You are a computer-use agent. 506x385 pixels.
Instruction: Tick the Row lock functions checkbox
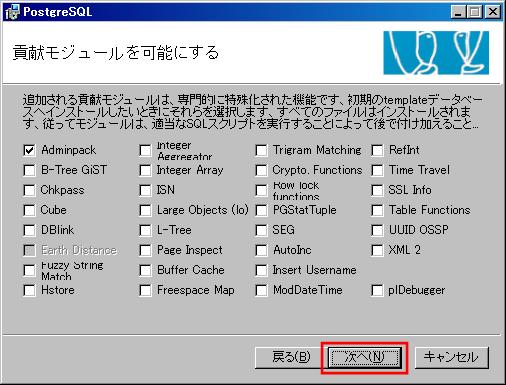pyautogui.click(x=261, y=190)
